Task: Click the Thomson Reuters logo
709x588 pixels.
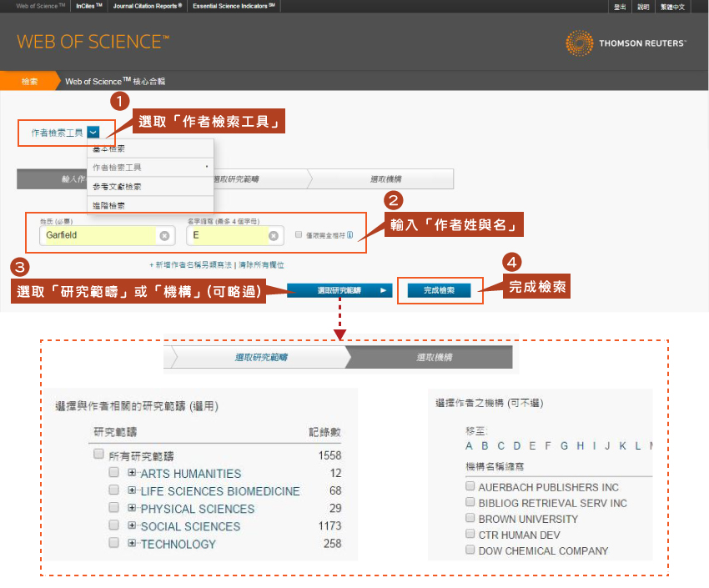Action: (x=626, y=43)
